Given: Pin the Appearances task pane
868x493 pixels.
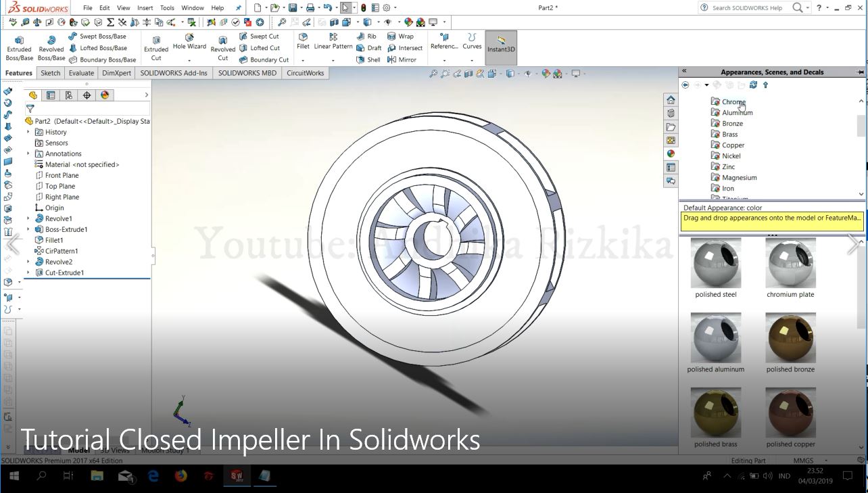Looking at the screenshot, I should click(860, 72).
